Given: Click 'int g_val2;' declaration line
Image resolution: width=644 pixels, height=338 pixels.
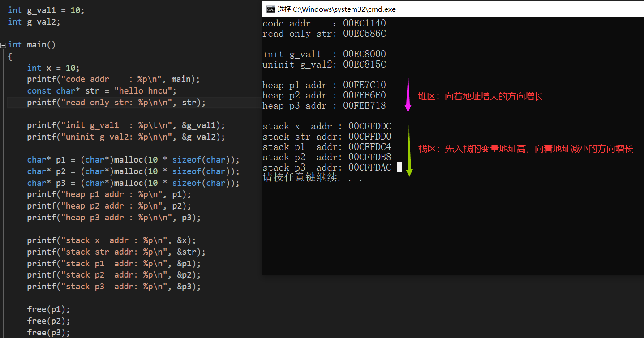Looking at the screenshot, I should pyautogui.click(x=34, y=21).
